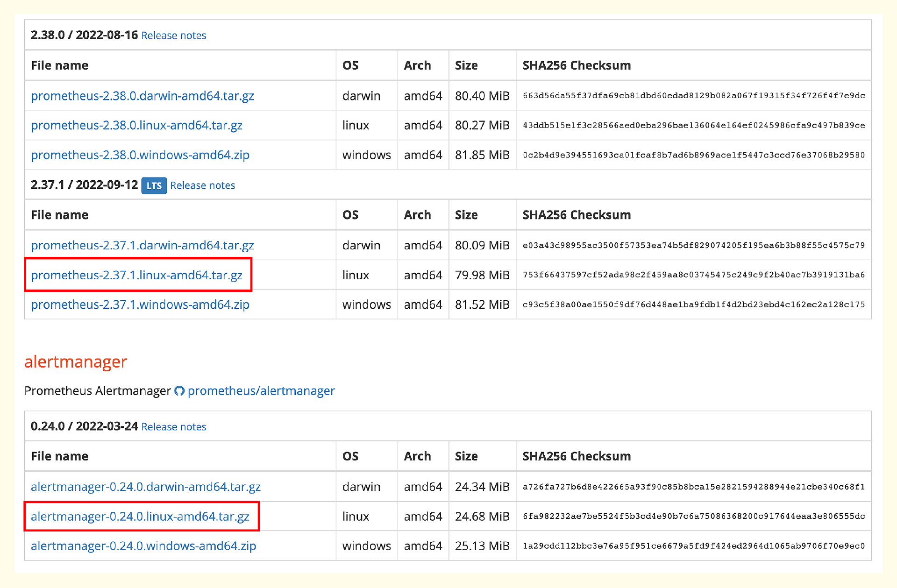
Task: Download prometheus-2.38.0.darwin-amd64.tar.gz
Action: 142,96
